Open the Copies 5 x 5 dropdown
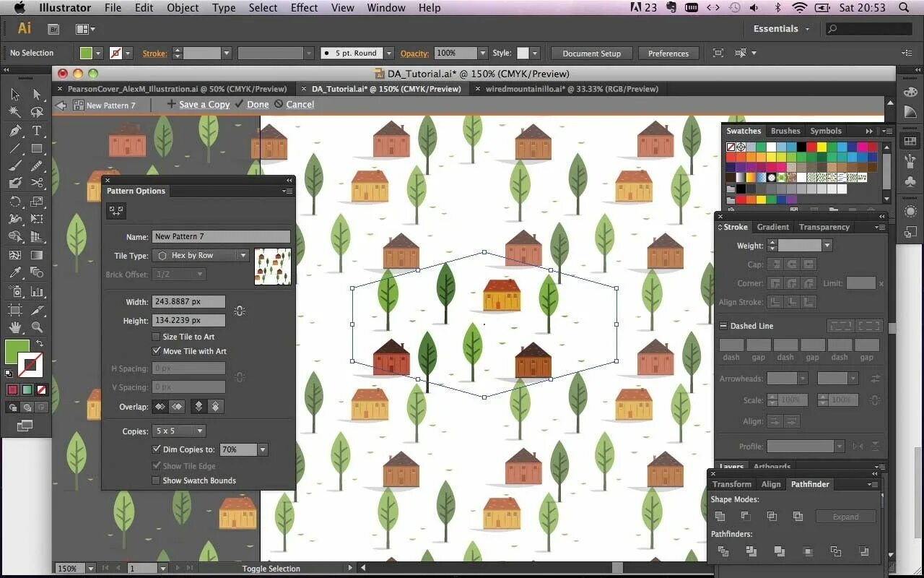 (x=179, y=431)
